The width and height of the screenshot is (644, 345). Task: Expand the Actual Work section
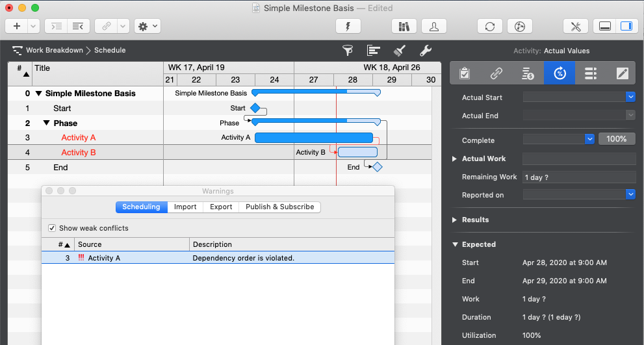(454, 159)
